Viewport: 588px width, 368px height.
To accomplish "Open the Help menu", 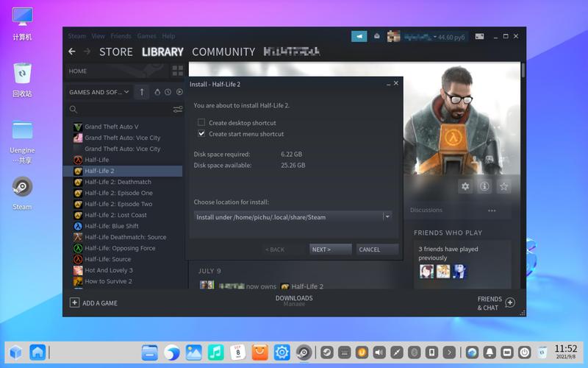I will (168, 36).
